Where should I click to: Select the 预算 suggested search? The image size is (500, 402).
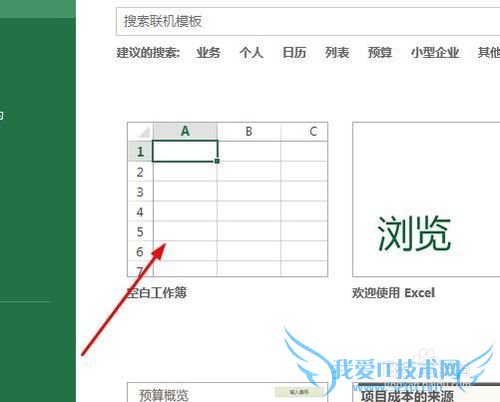380,53
